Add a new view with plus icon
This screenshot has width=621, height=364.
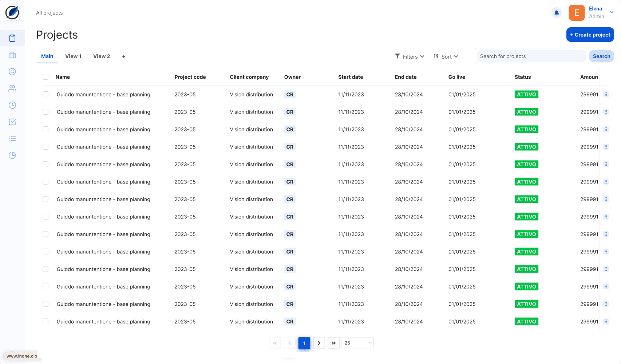coord(124,56)
